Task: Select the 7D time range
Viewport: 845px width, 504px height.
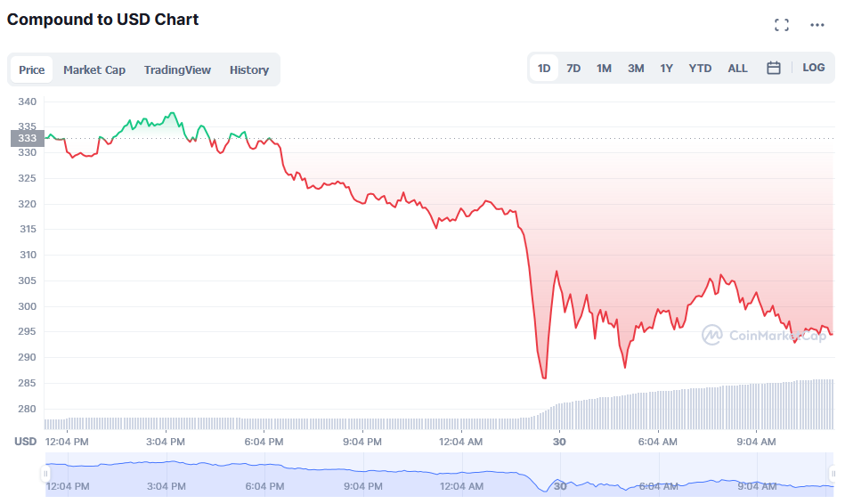Action: pos(573,68)
